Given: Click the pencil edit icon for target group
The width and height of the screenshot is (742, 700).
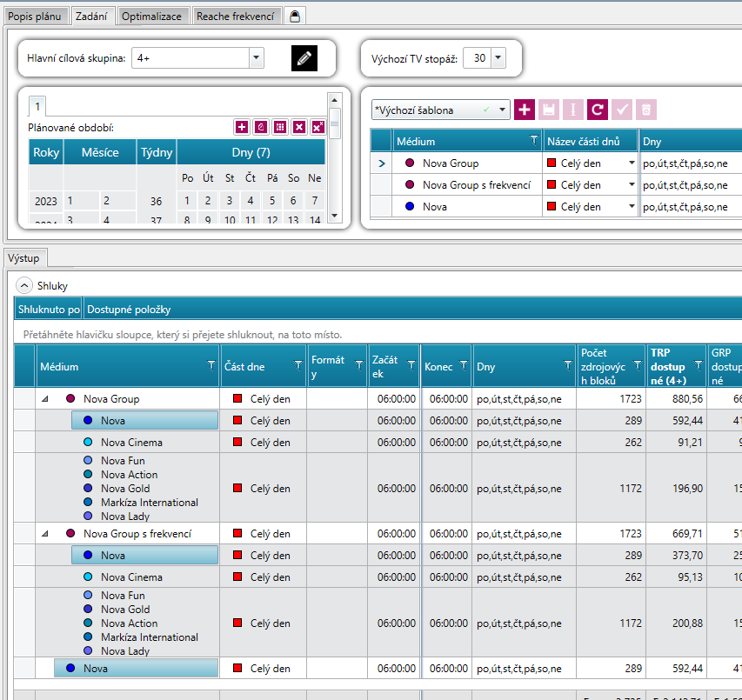Looking at the screenshot, I should [x=304, y=58].
